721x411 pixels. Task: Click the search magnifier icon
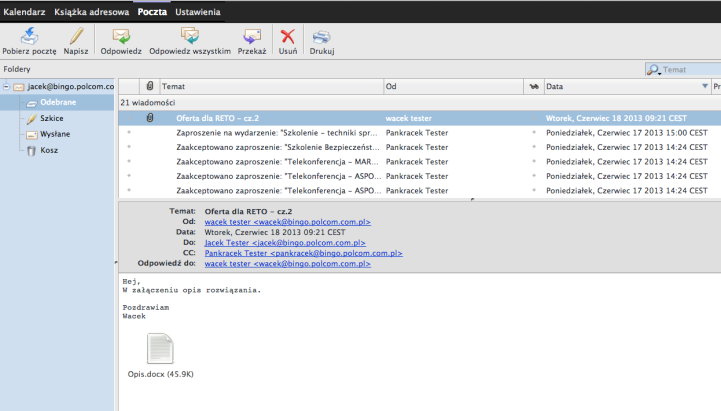coord(653,69)
